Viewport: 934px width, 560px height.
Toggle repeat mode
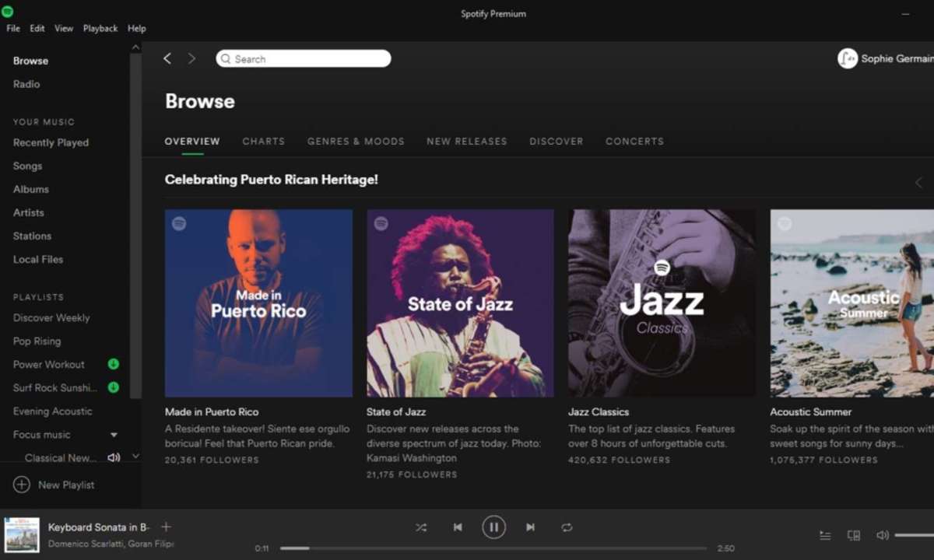click(567, 527)
